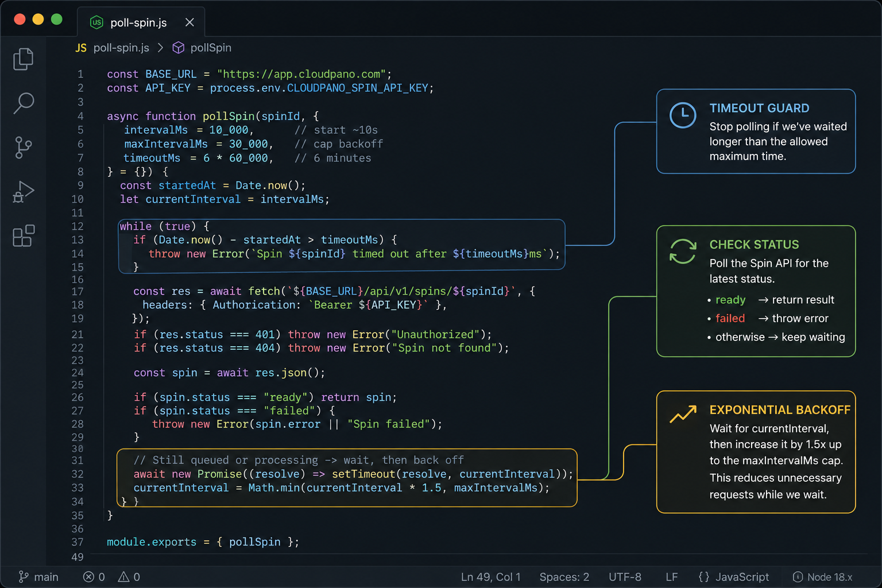Click the refresh arrows icon in Check Status card
The height and width of the screenshot is (588, 882).
click(683, 252)
